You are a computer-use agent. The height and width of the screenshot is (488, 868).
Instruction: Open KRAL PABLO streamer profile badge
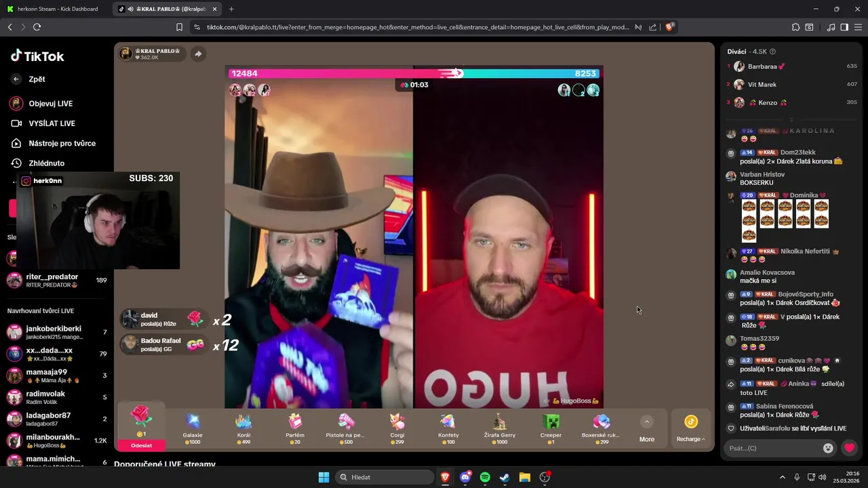pyautogui.click(x=151, y=54)
